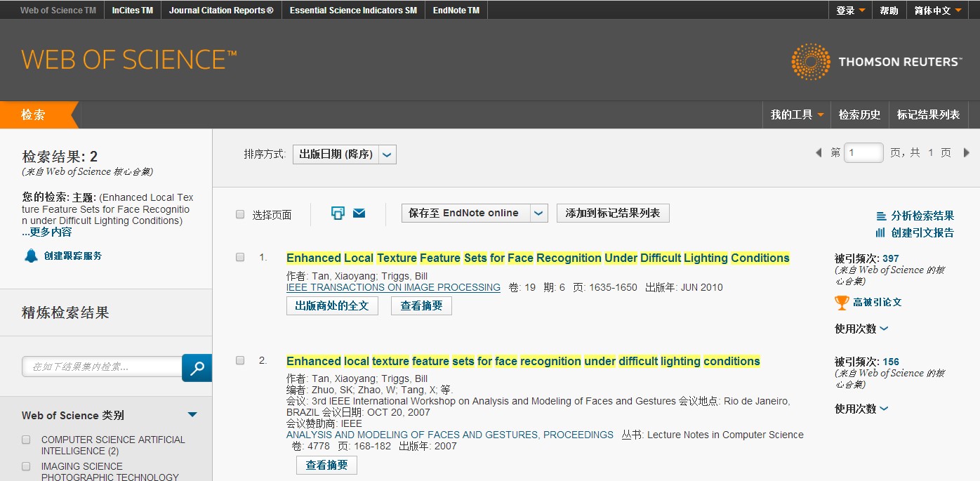Click the print icon above results

click(x=338, y=213)
